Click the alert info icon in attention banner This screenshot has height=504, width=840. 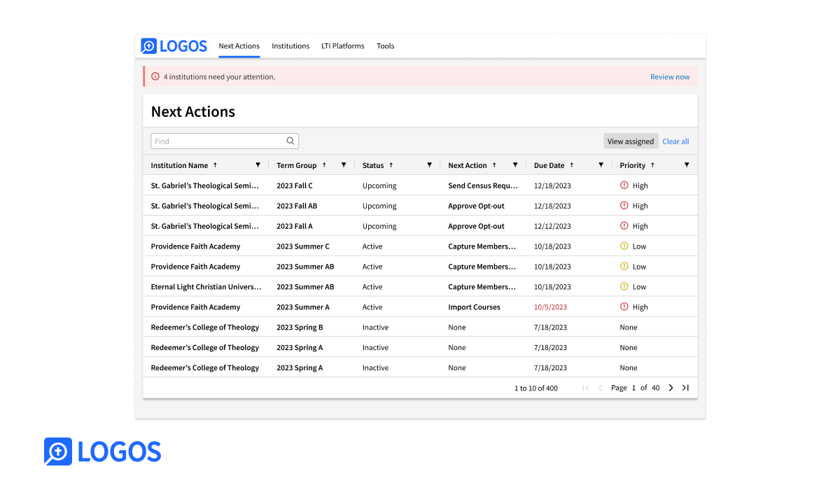click(155, 76)
